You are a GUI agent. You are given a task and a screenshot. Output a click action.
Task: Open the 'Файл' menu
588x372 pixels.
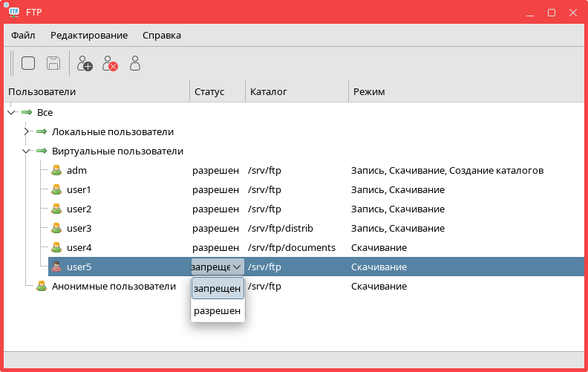[23, 35]
